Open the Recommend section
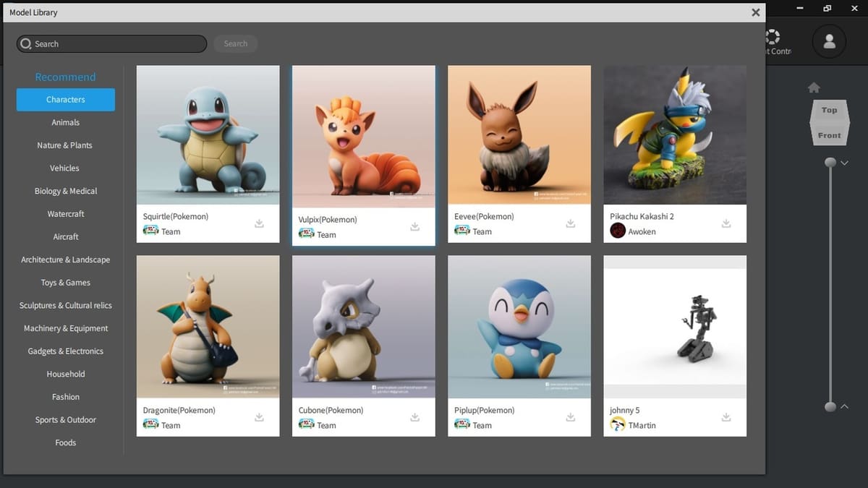This screenshot has height=488, width=868. click(65, 77)
